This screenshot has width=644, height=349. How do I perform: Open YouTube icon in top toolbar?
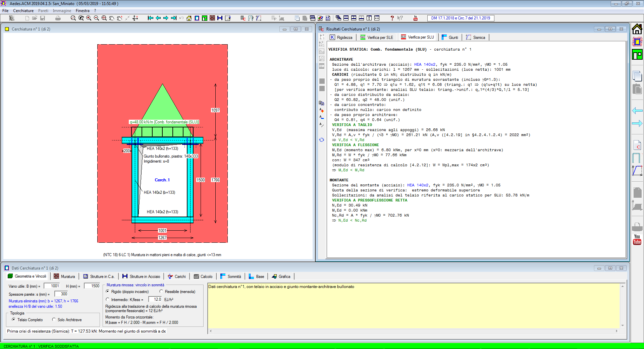tap(416, 18)
